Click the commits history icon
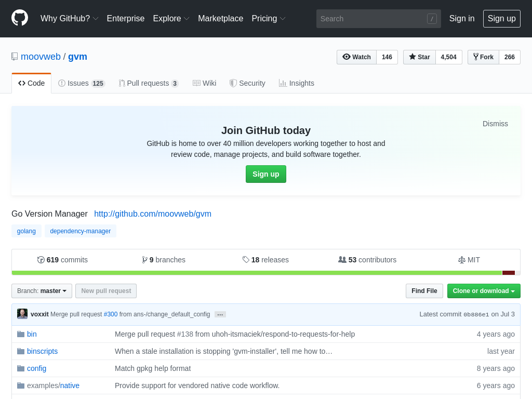The width and height of the screenshot is (532, 399). click(x=41, y=260)
